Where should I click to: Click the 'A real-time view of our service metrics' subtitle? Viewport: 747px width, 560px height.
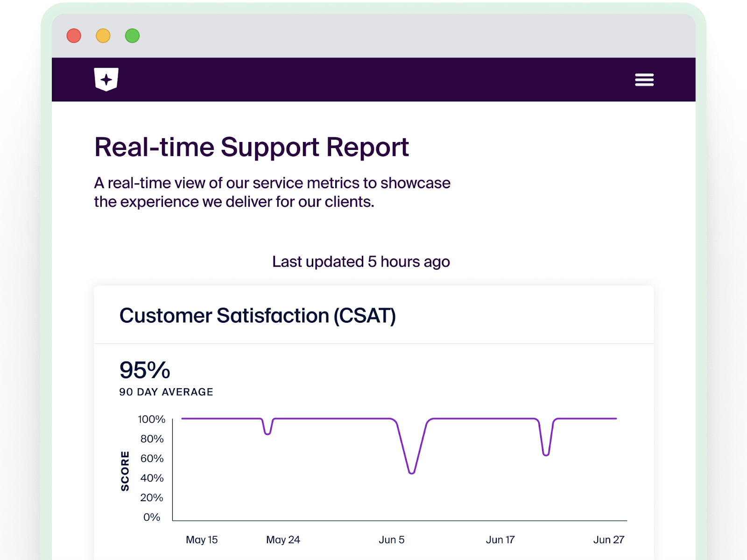click(x=272, y=192)
